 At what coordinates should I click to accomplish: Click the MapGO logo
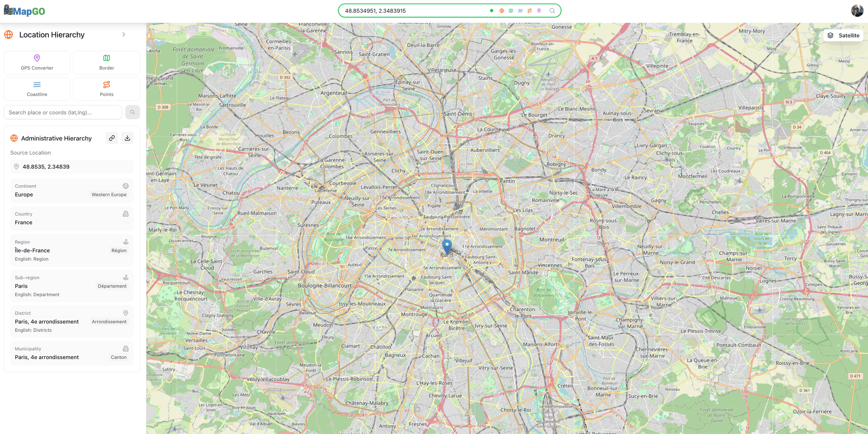25,11
